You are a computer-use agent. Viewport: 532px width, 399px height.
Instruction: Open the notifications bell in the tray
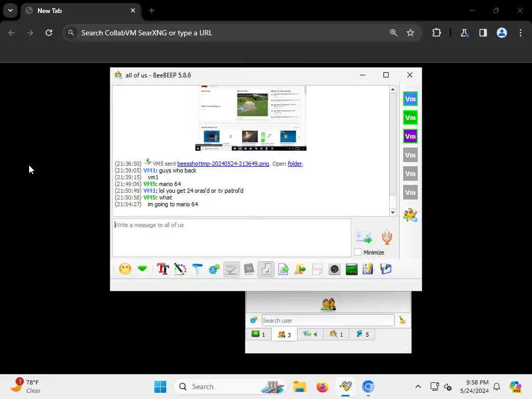(x=496, y=387)
